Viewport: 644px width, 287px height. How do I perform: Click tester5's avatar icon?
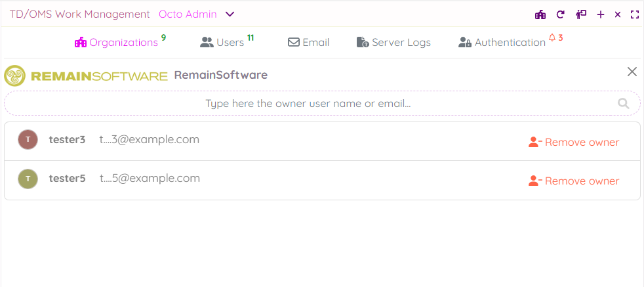[28, 179]
